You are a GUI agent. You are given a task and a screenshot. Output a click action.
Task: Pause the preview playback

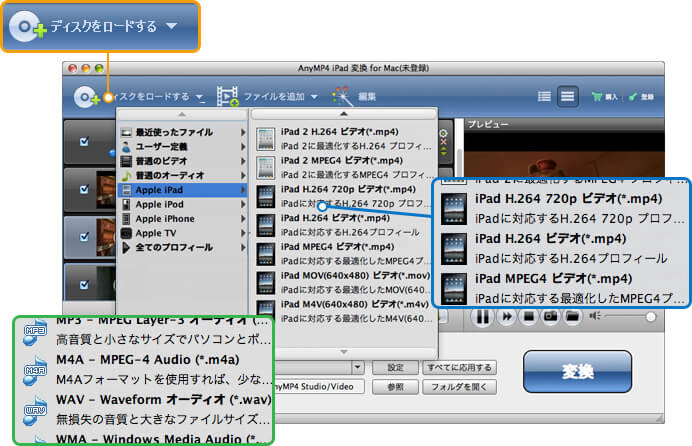click(482, 316)
